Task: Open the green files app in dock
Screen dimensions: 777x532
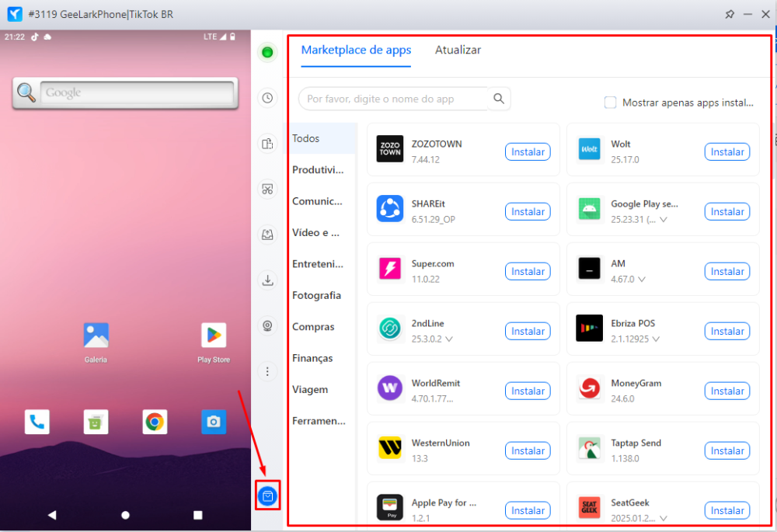Action: [96, 422]
